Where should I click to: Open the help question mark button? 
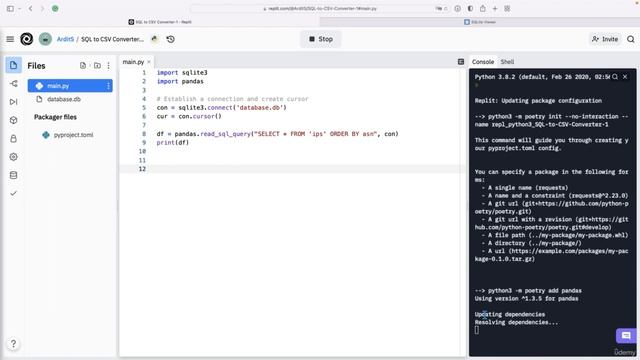(13, 344)
